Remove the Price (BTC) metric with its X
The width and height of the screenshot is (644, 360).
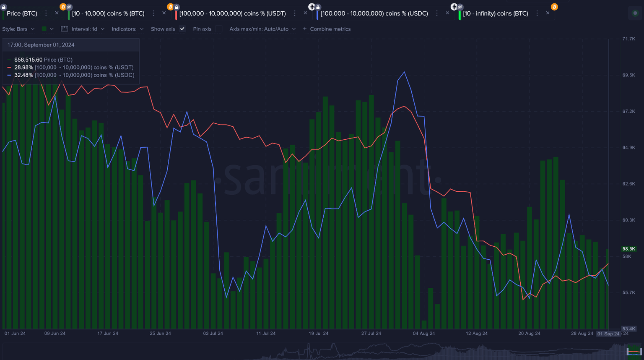coord(57,13)
